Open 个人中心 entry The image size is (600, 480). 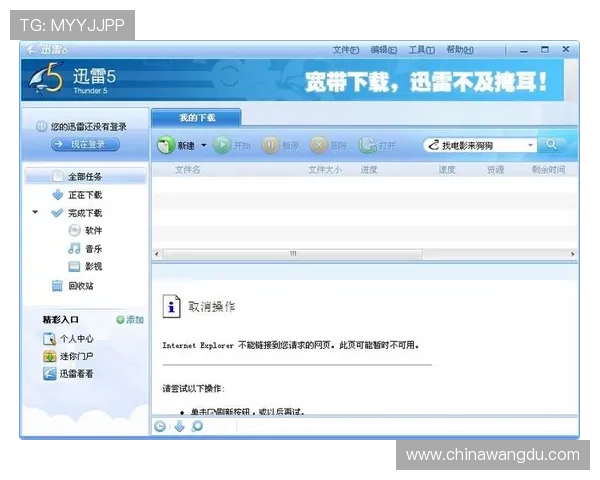coord(68,339)
